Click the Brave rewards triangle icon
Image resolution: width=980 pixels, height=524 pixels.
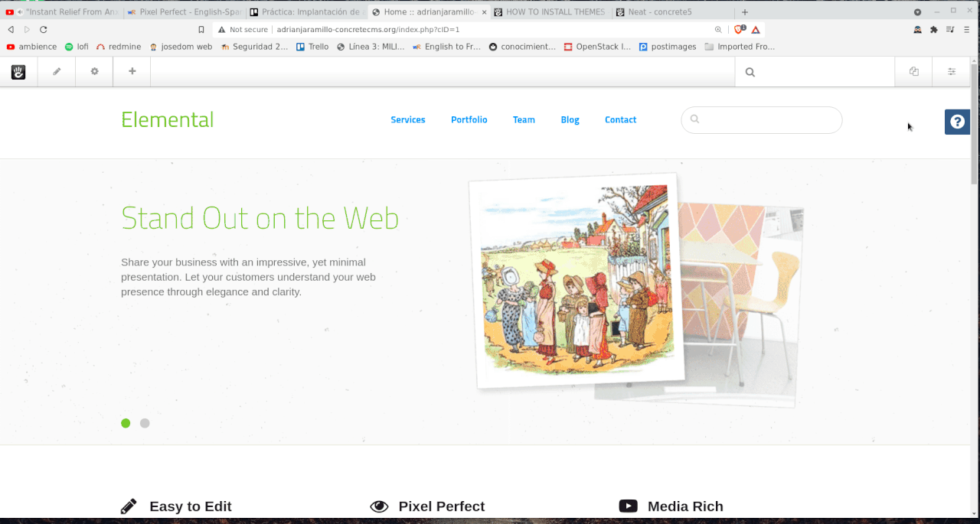(x=756, y=29)
